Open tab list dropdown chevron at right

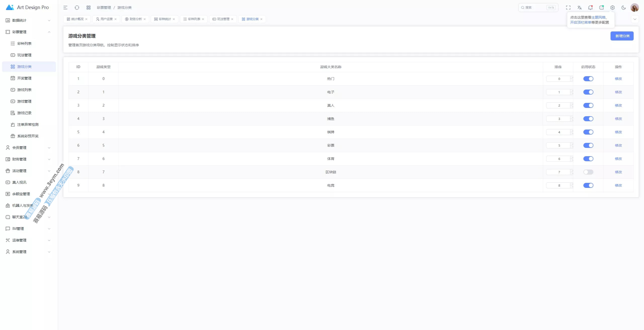(635, 19)
